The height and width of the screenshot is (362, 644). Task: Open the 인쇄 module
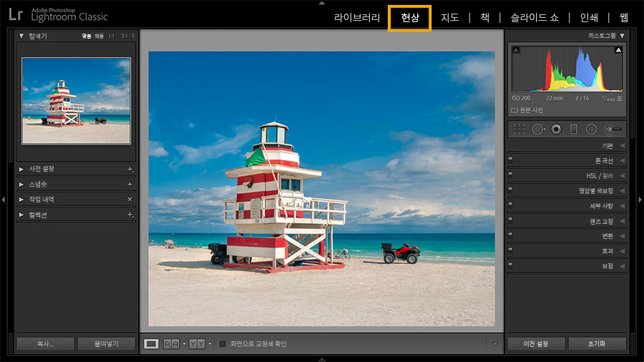click(589, 17)
